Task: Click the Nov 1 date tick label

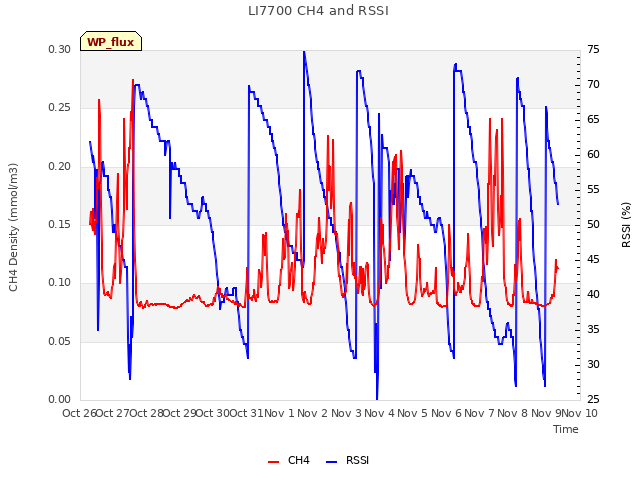Action: (279, 413)
